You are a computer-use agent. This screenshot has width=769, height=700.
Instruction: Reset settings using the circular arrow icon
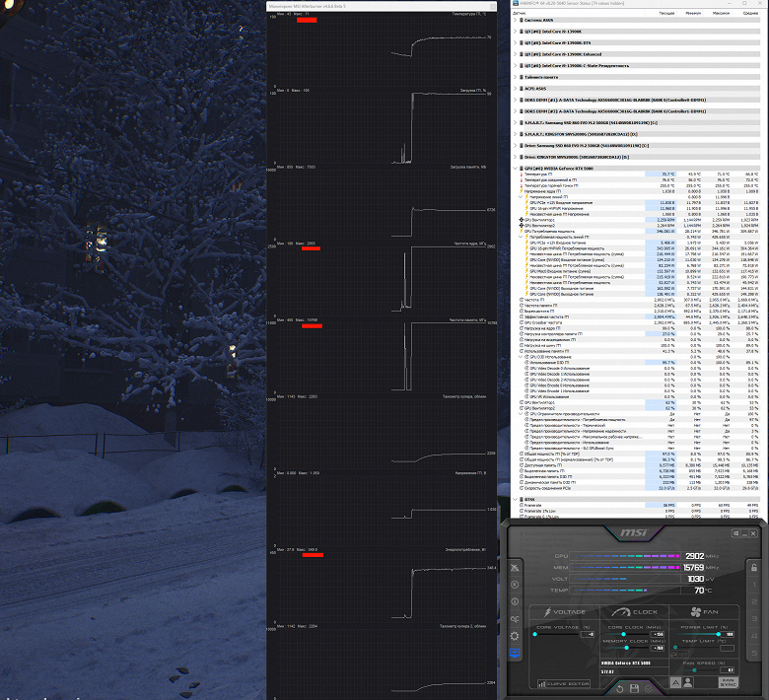coord(619,689)
